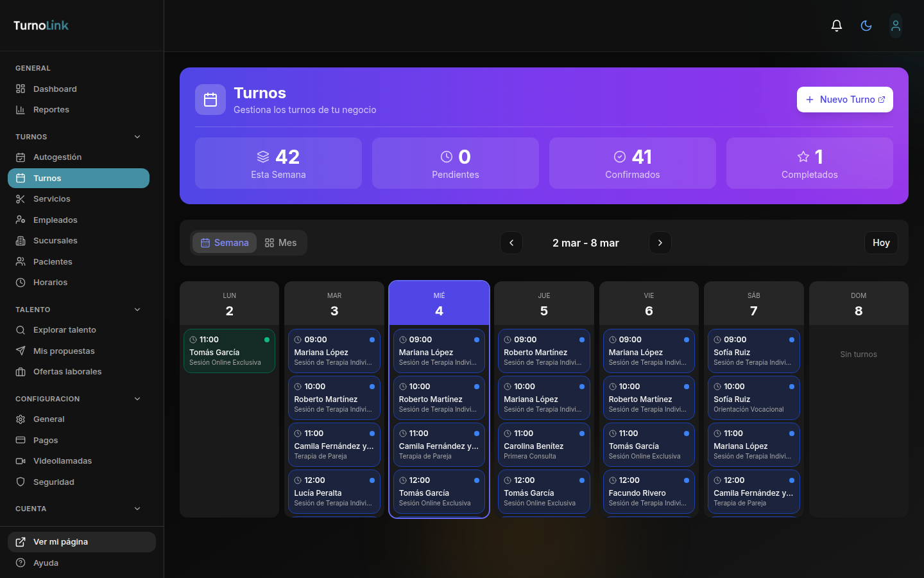Go to previous week arrow
924x578 pixels.
click(x=511, y=243)
